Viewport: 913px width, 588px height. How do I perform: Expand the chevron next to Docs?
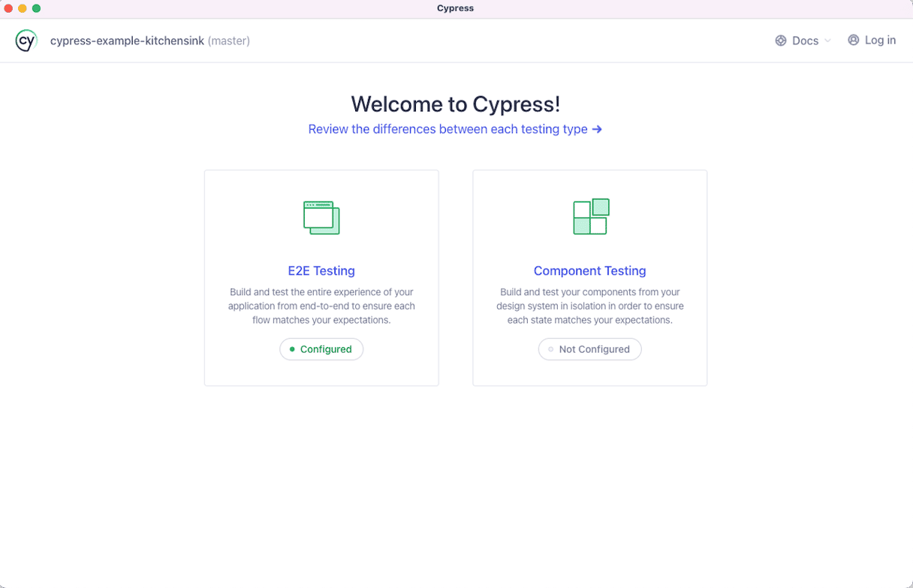827,41
